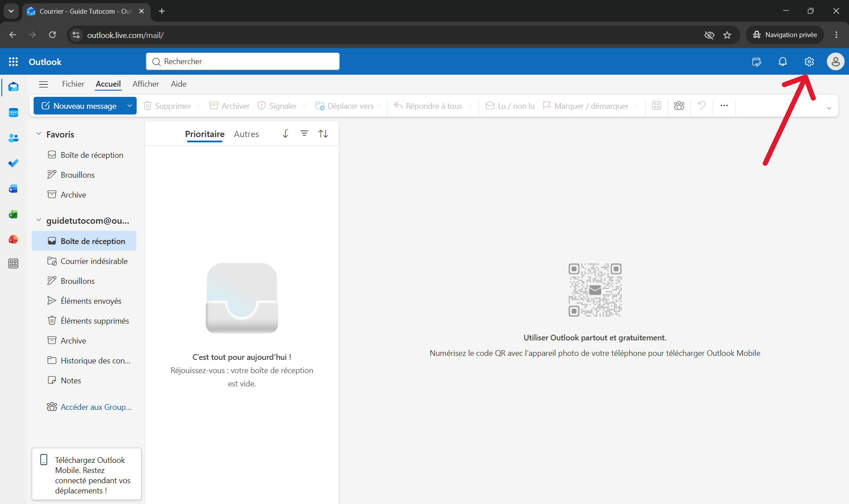Click the sort direction arrows icon
Image resolution: width=849 pixels, height=504 pixels.
(323, 134)
